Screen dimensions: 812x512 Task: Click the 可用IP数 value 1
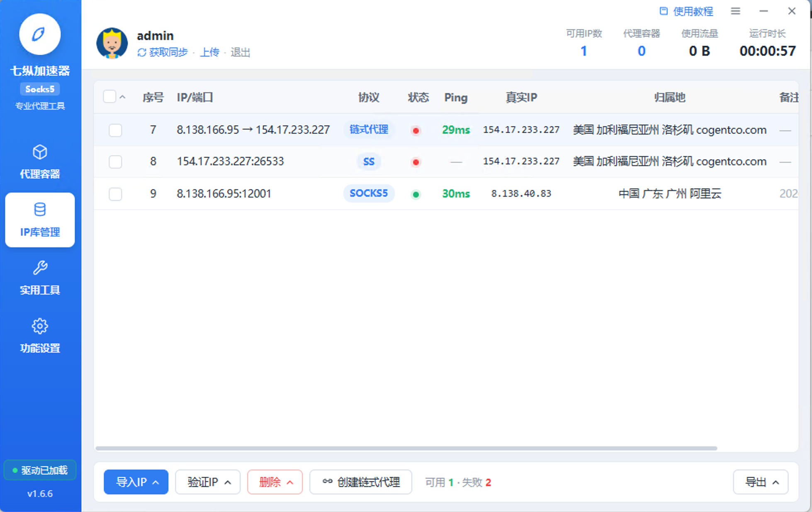(583, 51)
